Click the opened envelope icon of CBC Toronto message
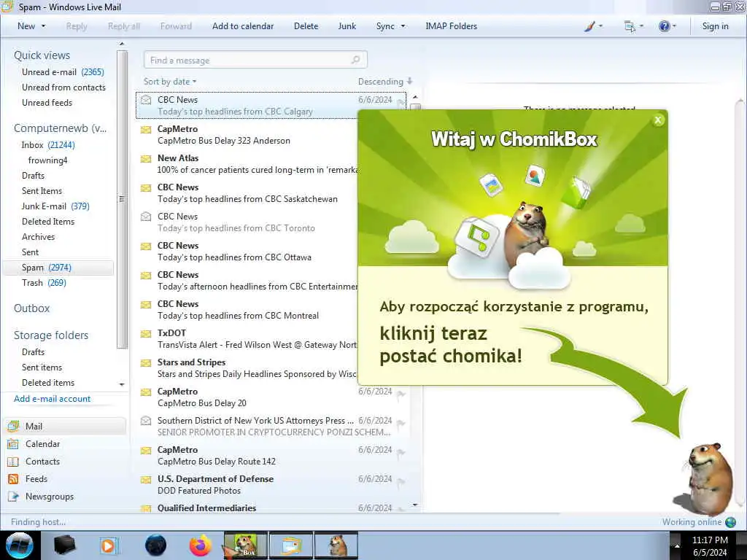The image size is (747, 560). point(146,217)
